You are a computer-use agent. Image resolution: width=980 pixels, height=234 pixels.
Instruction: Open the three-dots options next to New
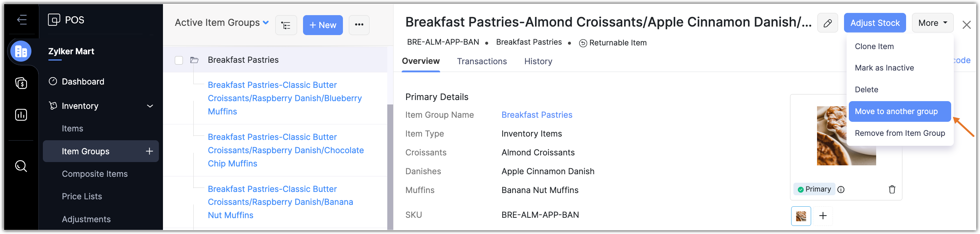[x=359, y=25]
